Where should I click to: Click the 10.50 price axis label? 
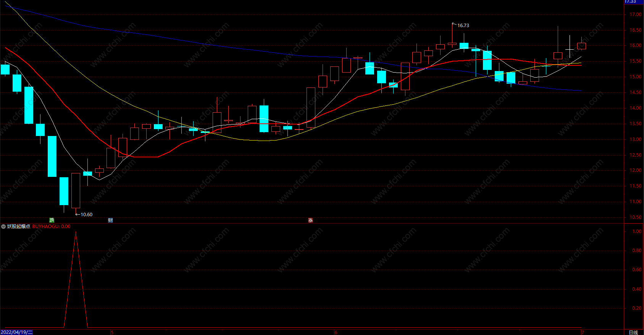pos(636,217)
